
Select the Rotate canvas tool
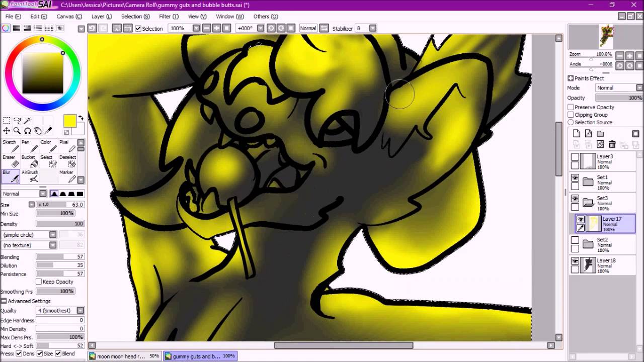pos(28,131)
